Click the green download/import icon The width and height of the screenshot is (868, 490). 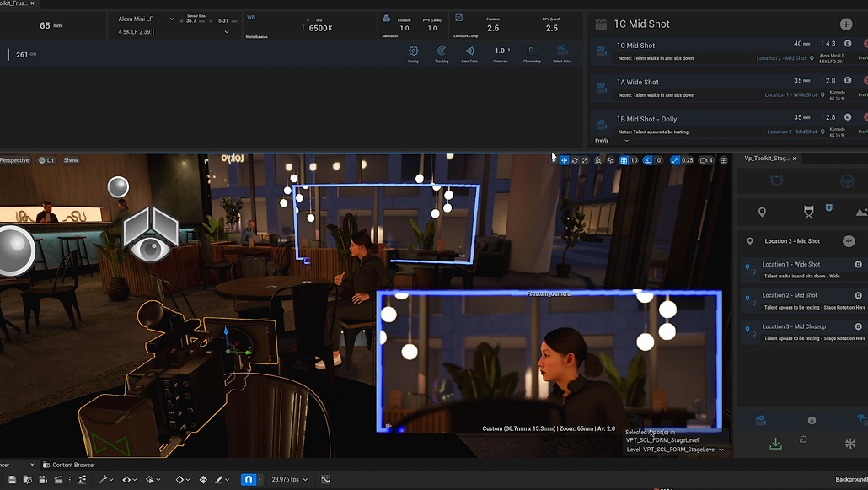(x=776, y=444)
